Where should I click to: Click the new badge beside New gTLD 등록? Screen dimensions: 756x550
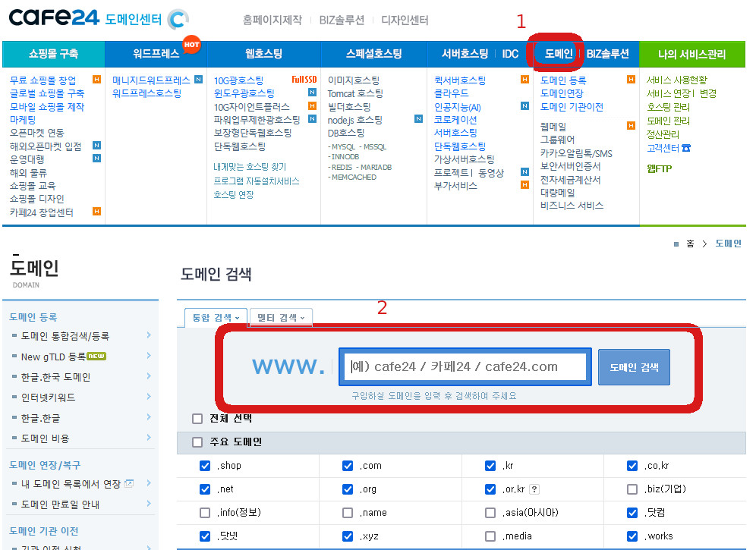tap(96, 357)
